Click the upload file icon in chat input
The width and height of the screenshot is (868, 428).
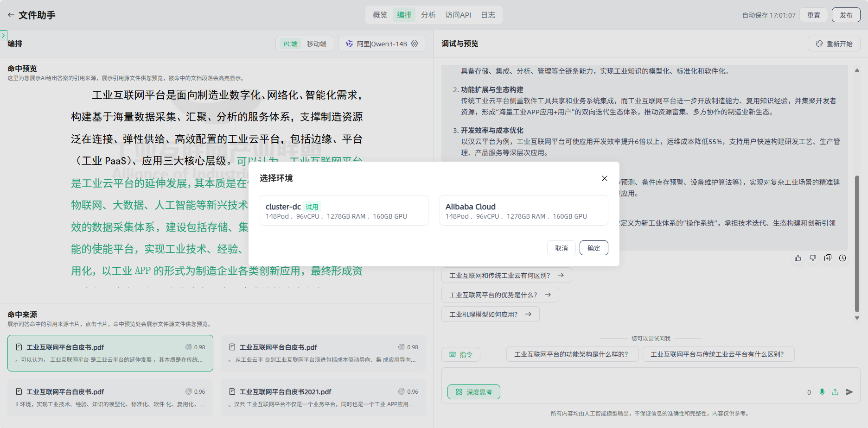tap(835, 392)
